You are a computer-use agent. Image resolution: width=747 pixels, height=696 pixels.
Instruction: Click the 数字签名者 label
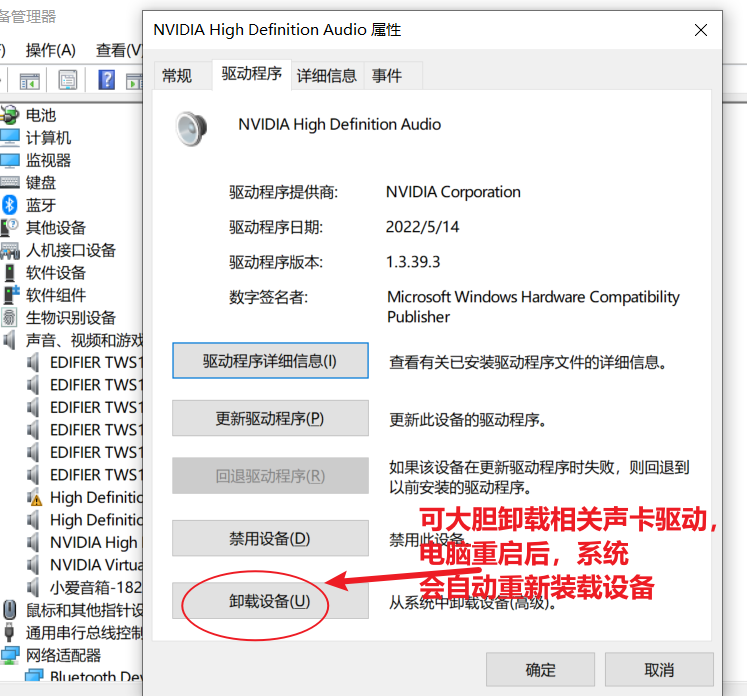(x=268, y=297)
